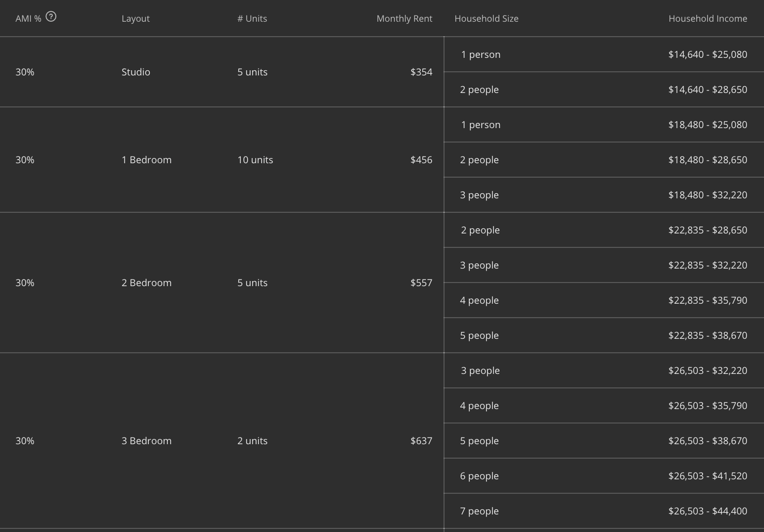Screen dimensions: 764x532
Task: Click the Household Size column header
Action: [x=486, y=19]
